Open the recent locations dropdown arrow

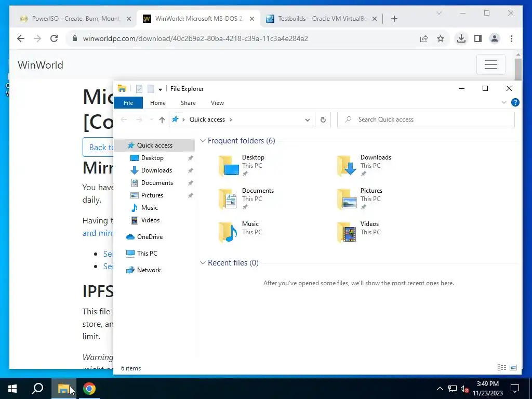[151, 120]
